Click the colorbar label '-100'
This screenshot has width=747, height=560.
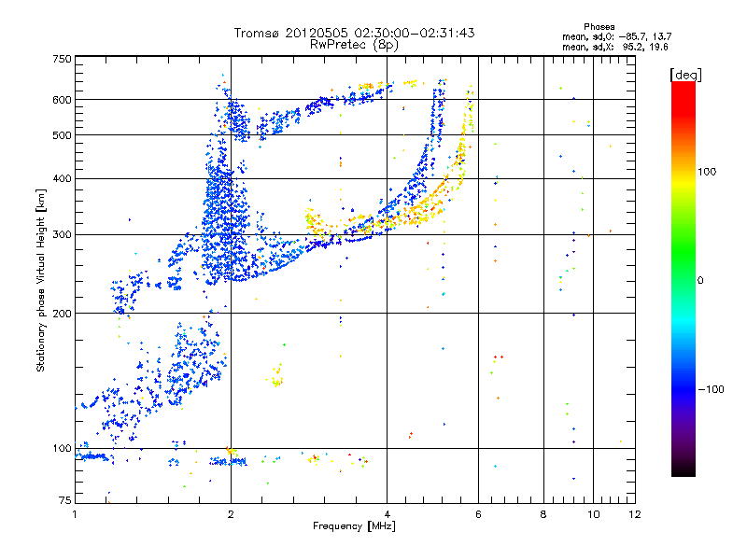tap(711, 389)
